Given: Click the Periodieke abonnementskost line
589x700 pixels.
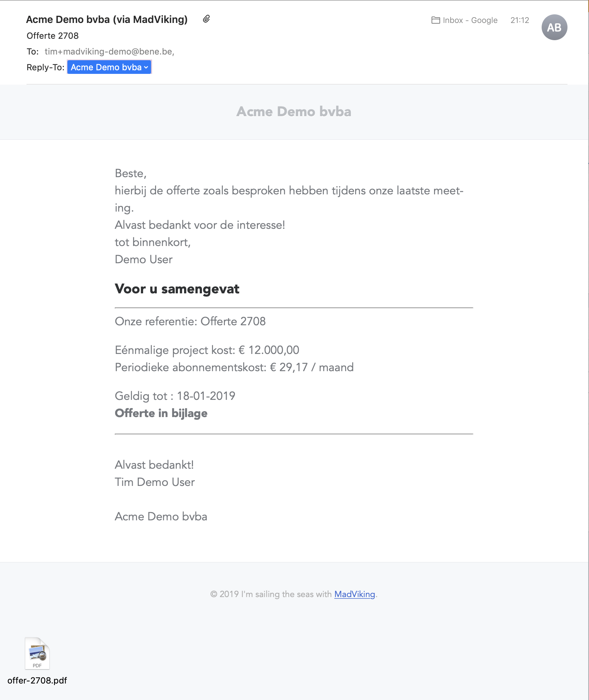Looking at the screenshot, I should (234, 367).
